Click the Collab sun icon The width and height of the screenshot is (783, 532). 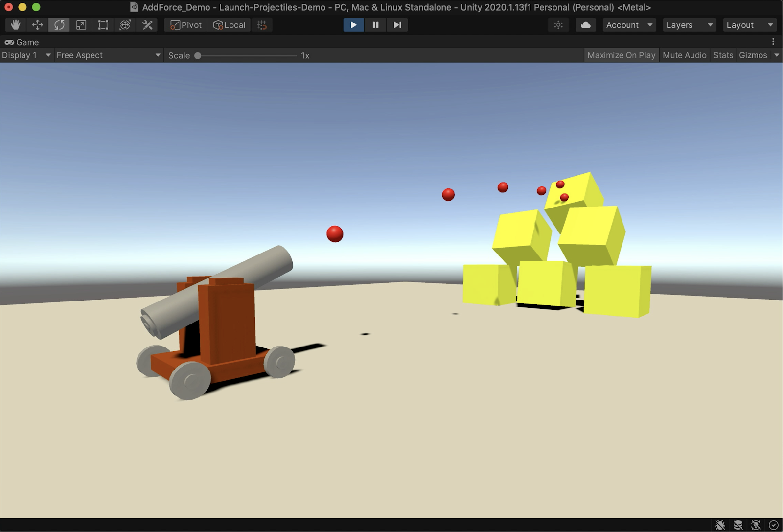558,25
